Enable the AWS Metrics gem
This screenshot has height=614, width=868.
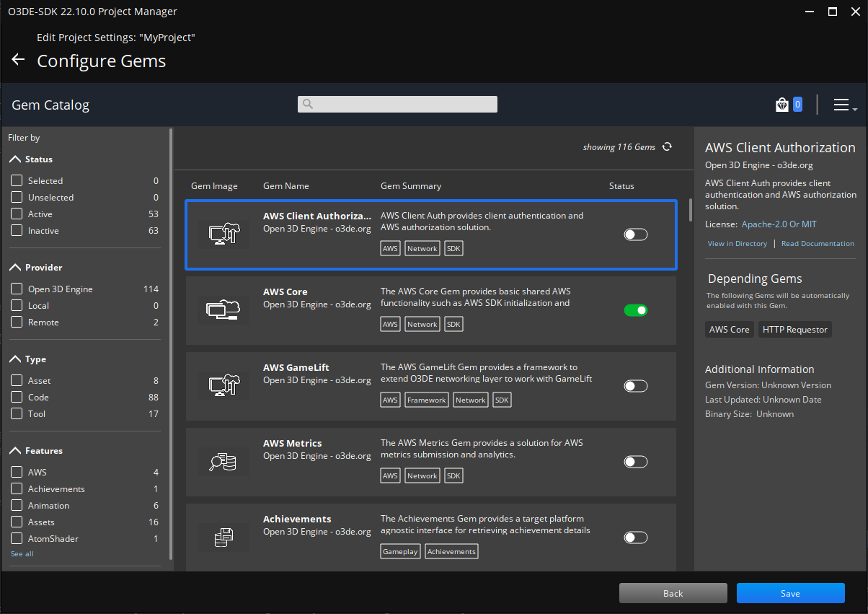pos(636,462)
